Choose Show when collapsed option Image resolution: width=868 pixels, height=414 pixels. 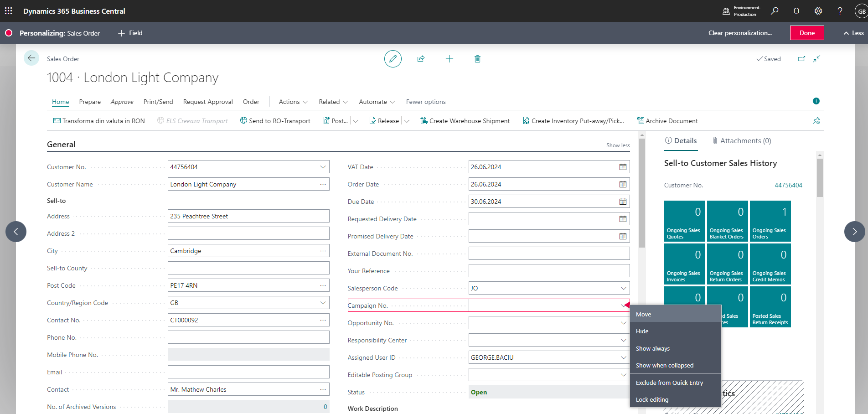pos(676,365)
